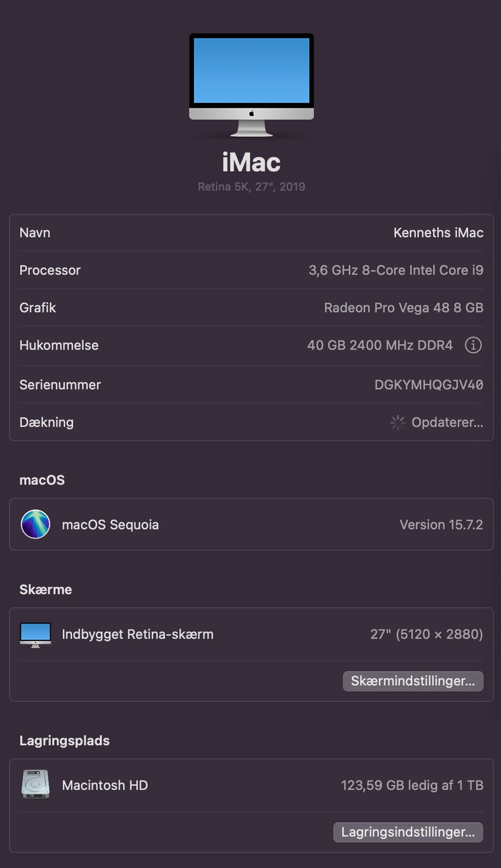Click the Indbygget Retina-skærm label
The image size is (501, 868).
pos(137,634)
